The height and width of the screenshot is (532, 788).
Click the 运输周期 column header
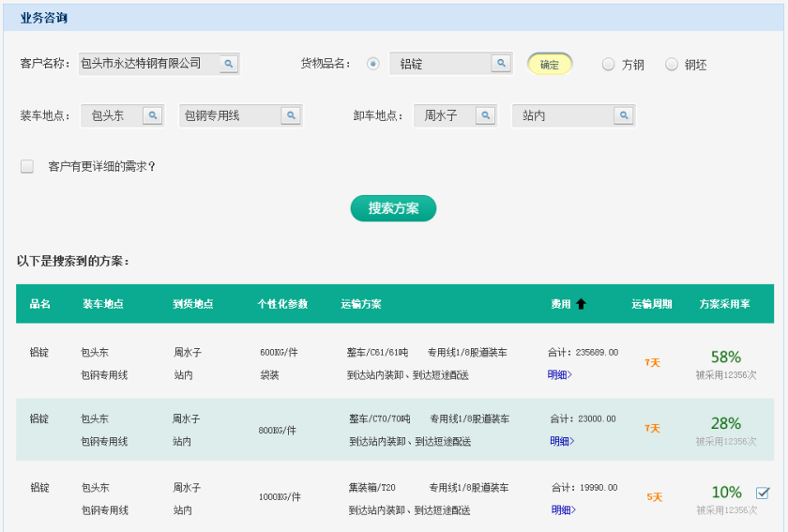651,304
